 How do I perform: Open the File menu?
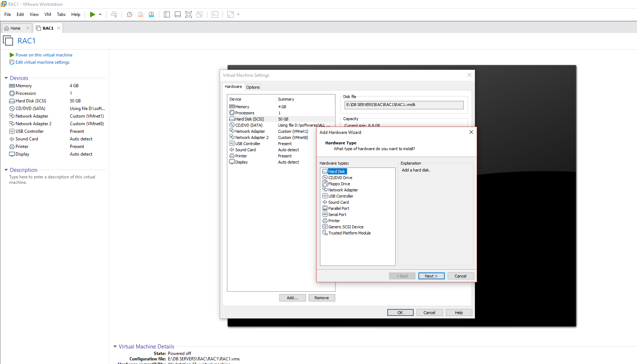point(8,14)
